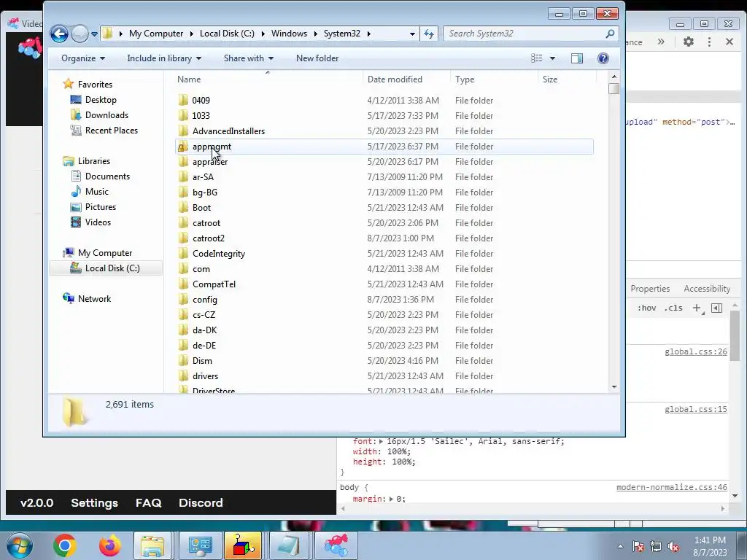The width and height of the screenshot is (747, 560).
Task: Click the Explorer help icon
Action: [x=603, y=58]
